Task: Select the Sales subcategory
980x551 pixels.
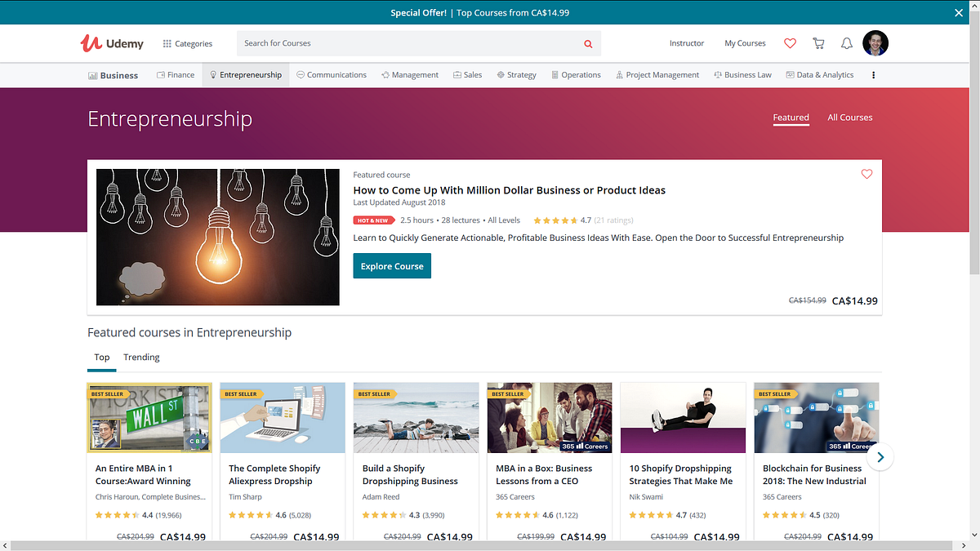Action: (x=468, y=75)
